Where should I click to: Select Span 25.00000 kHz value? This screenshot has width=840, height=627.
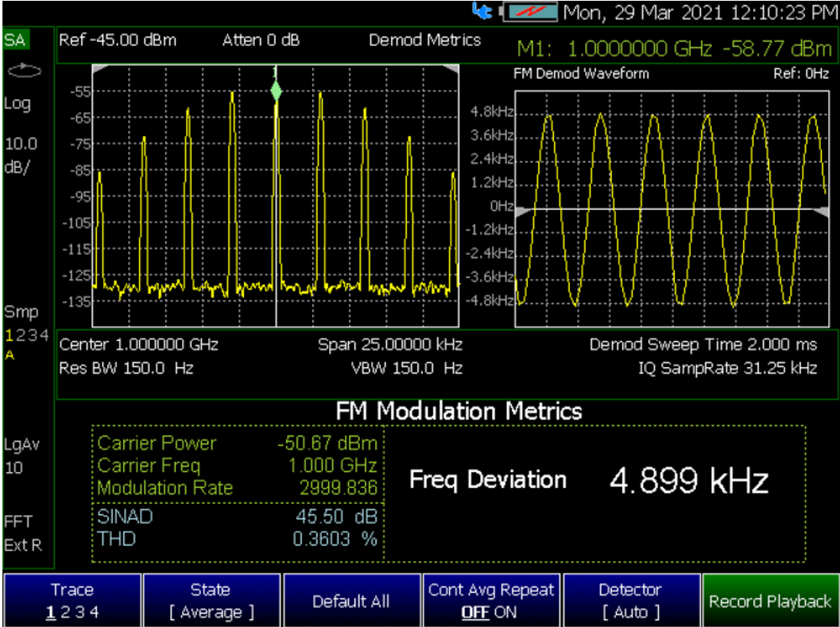(390, 344)
